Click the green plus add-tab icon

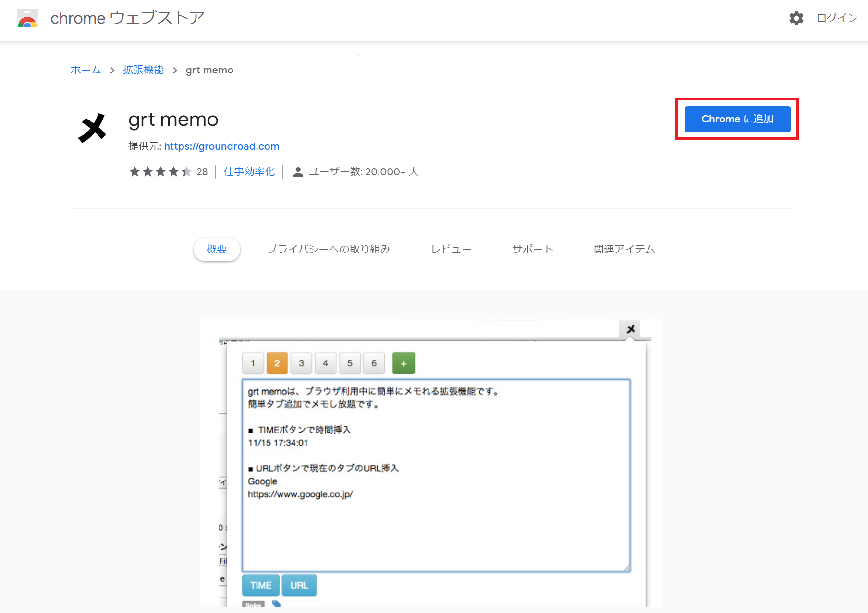[403, 363]
